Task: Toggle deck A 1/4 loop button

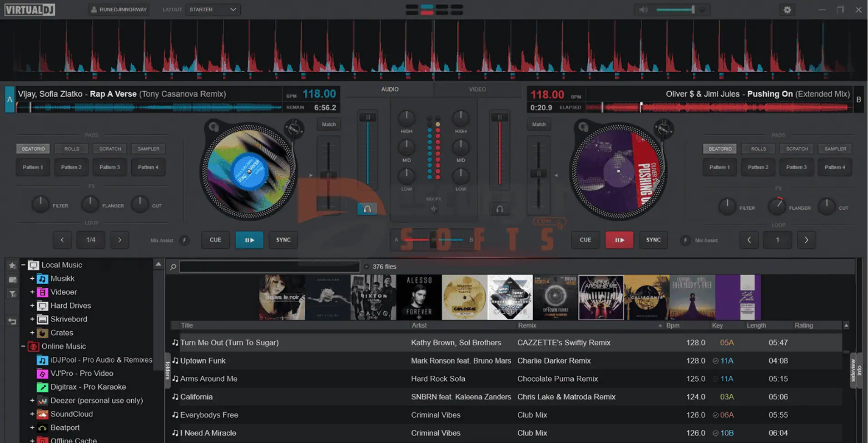Action: coord(91,240)
